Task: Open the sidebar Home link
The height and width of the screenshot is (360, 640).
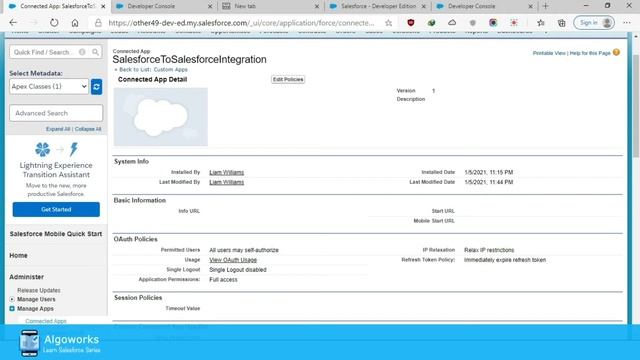Action: pyautogui.click(x=18, y=256)
